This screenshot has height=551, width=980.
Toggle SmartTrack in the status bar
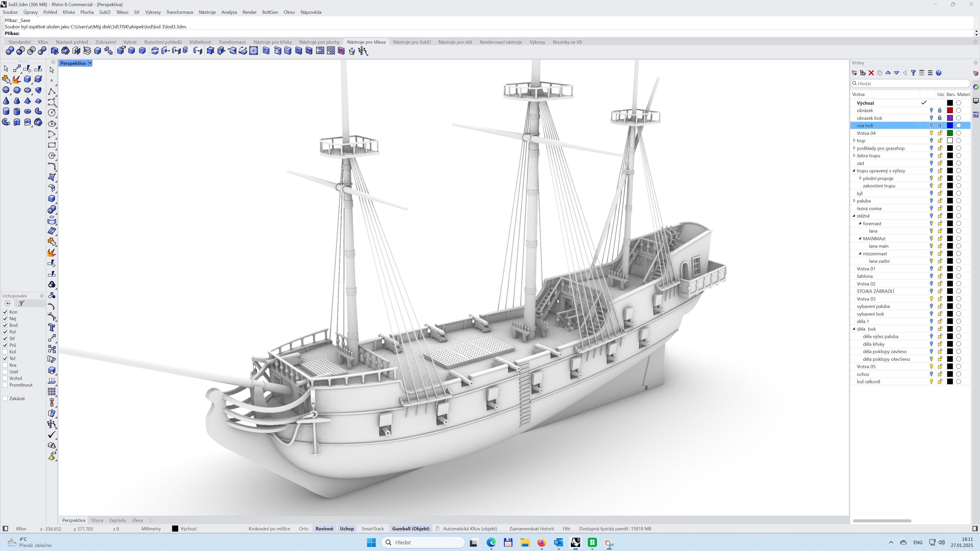373,529
